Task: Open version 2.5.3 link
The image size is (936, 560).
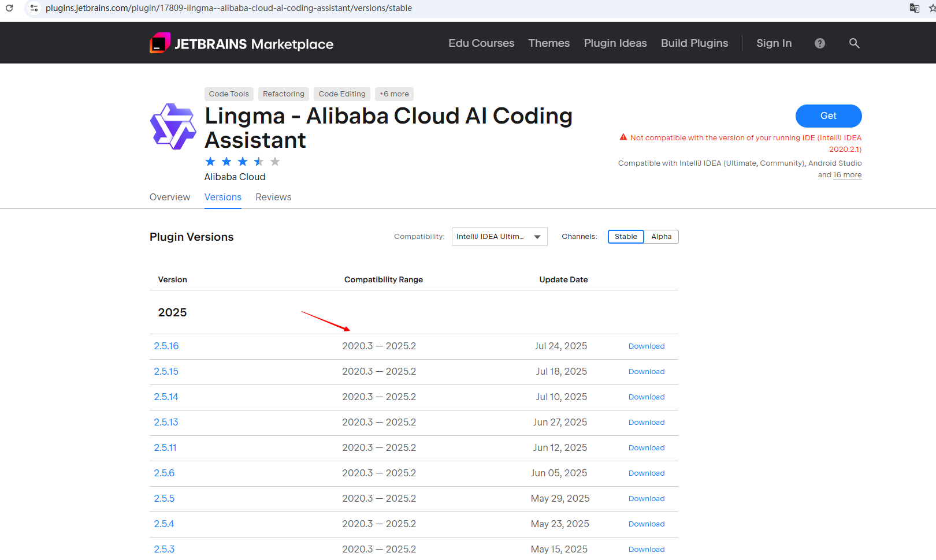Action: 164,550
